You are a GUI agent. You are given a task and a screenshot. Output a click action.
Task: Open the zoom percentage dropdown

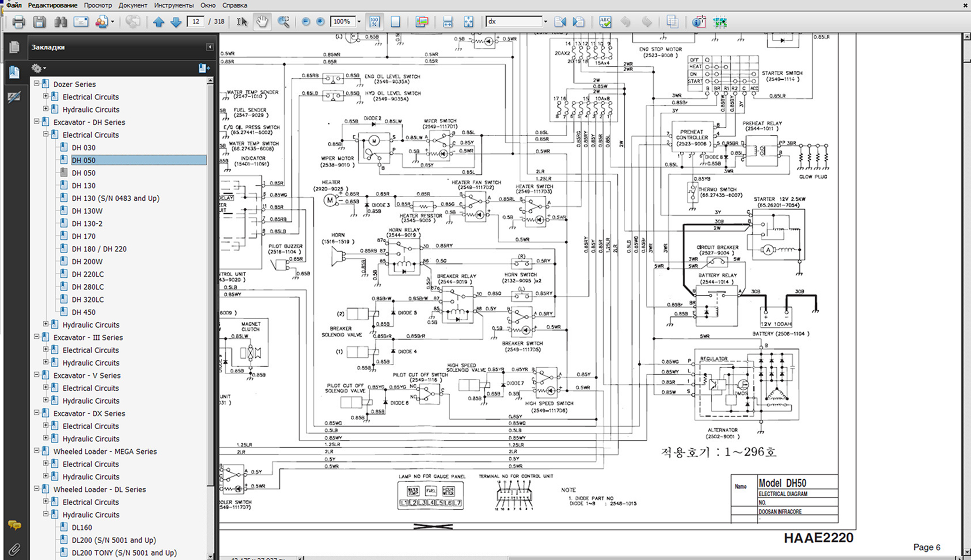coord(359,22)
